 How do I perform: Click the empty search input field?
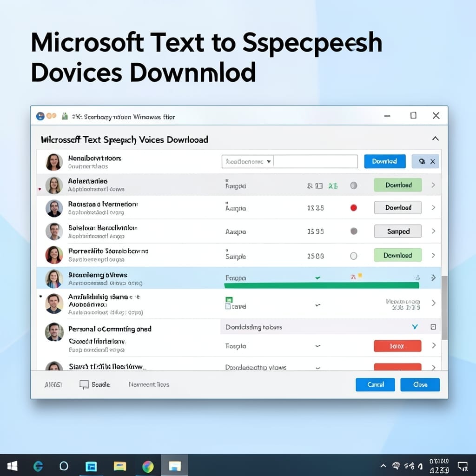coord(316,161)
